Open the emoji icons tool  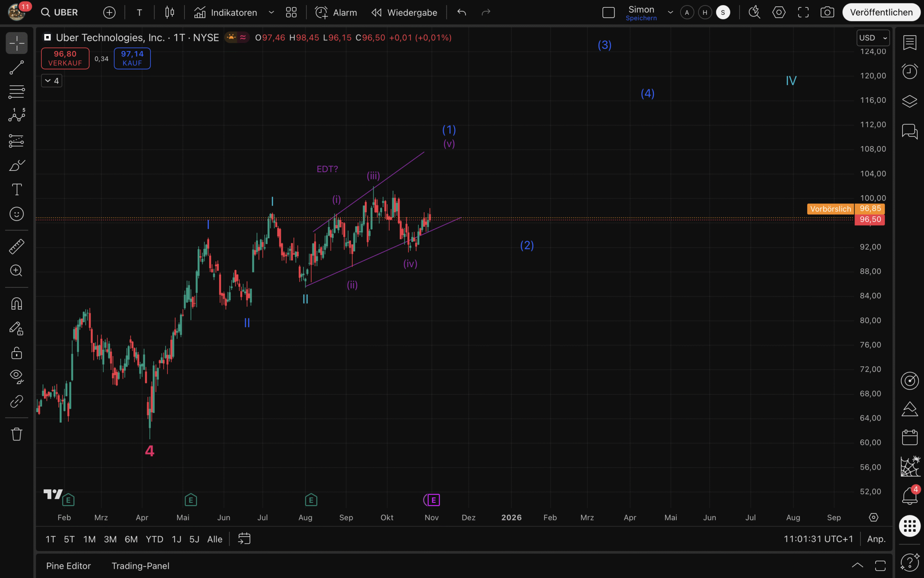[16, 214]
